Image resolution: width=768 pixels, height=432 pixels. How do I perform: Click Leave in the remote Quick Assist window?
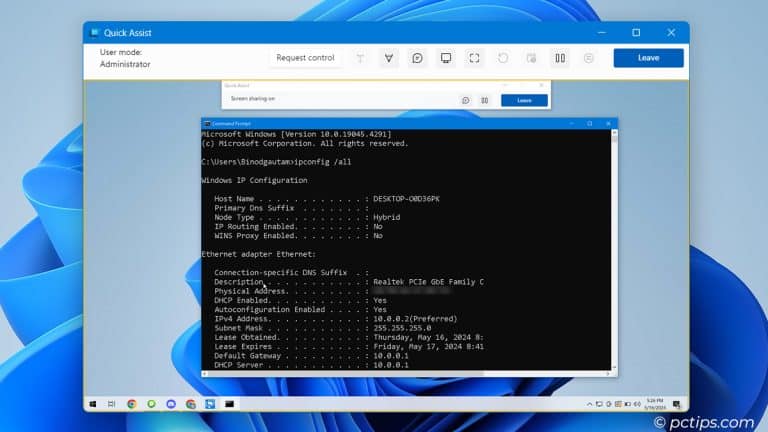tap(524, 100)
